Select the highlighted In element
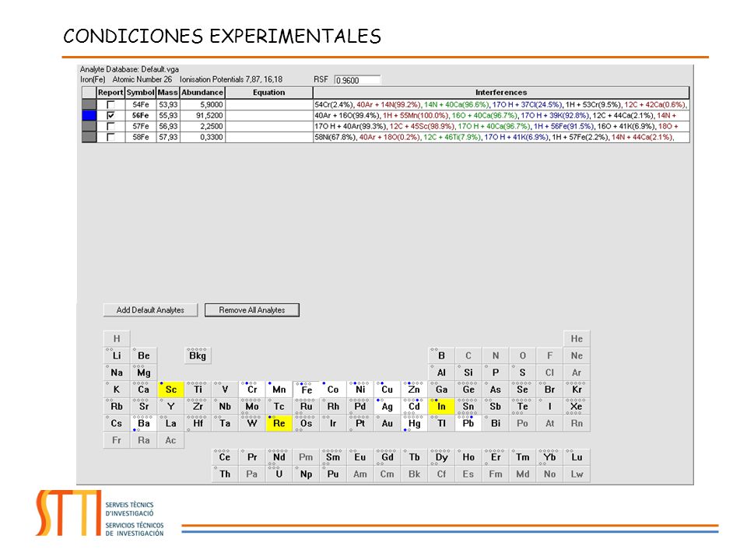The image size is (747, 560). (x=442, y=406)
